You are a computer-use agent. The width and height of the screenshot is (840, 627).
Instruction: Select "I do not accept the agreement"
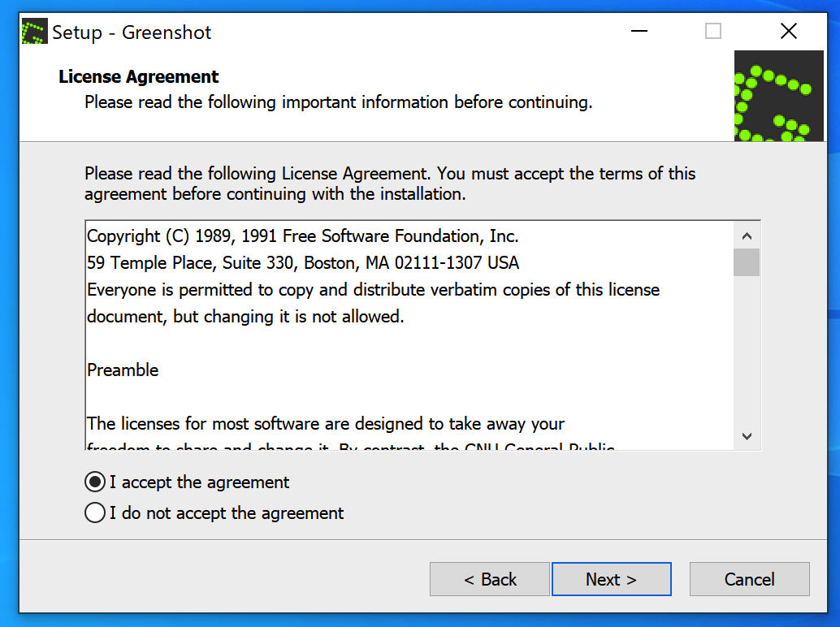tap(95, 513)
